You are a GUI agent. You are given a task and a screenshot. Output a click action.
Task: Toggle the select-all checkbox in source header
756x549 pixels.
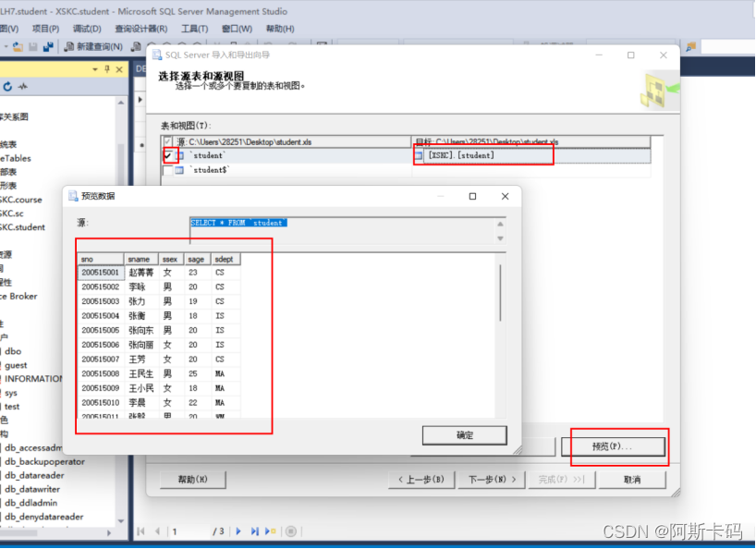[x=168, y=141]
